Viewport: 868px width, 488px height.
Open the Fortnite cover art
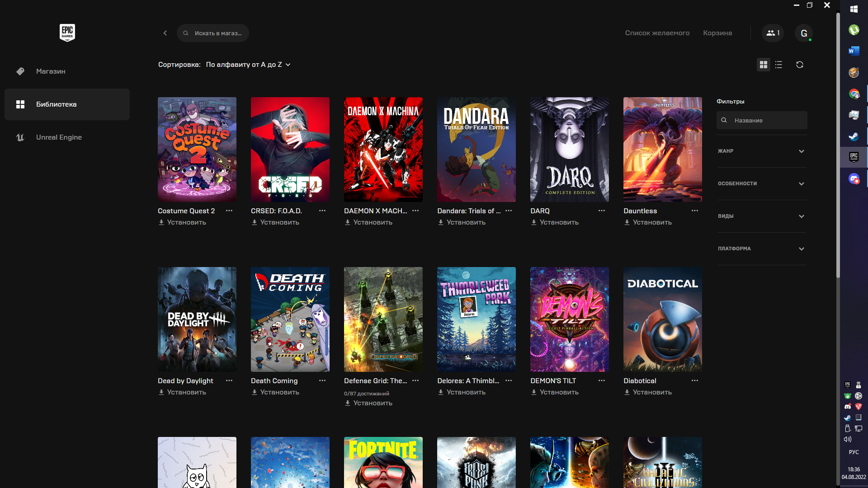click(383, 462)
